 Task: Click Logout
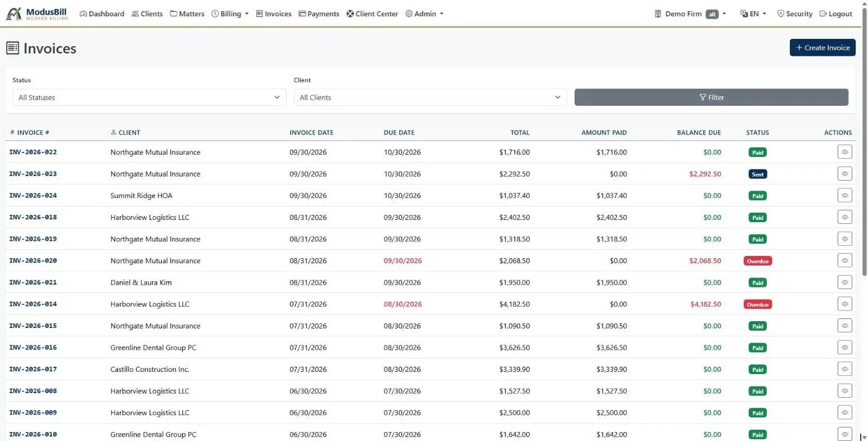836,13
